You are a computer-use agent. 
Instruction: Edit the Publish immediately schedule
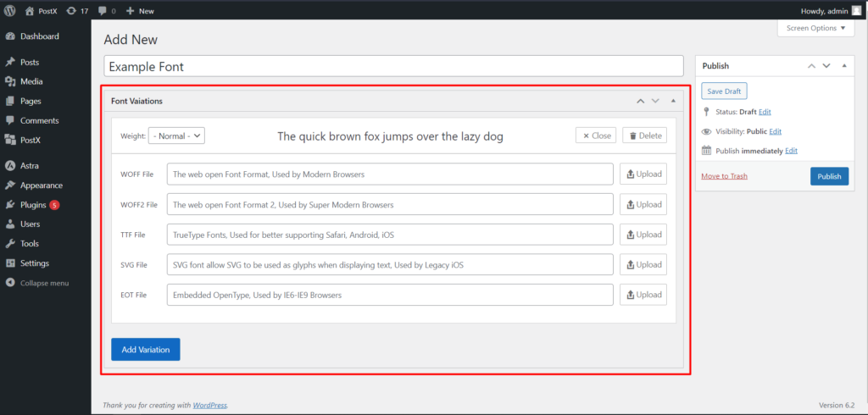pos(791,151)
